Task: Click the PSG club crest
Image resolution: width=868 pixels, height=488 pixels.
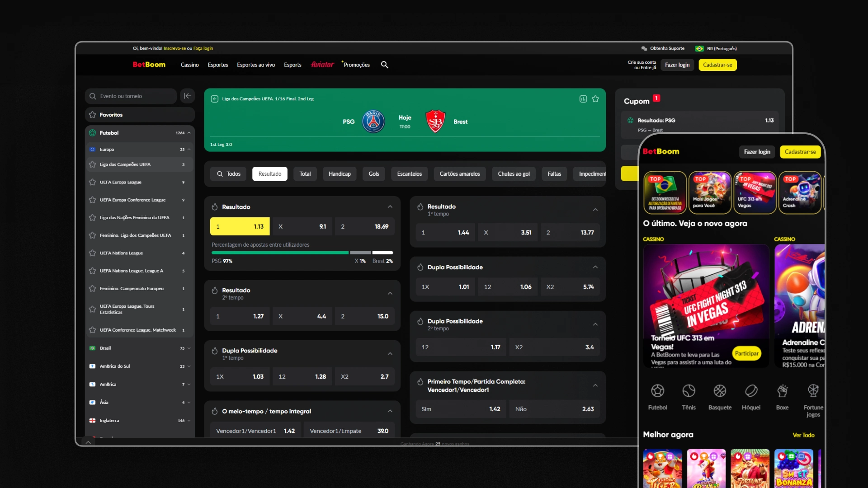Action: click(373, 121)
